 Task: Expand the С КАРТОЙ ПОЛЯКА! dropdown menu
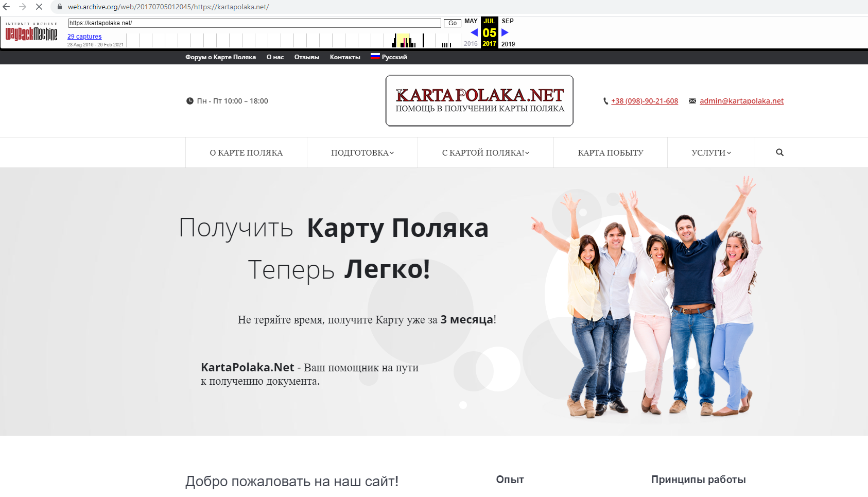click(485, 152)
